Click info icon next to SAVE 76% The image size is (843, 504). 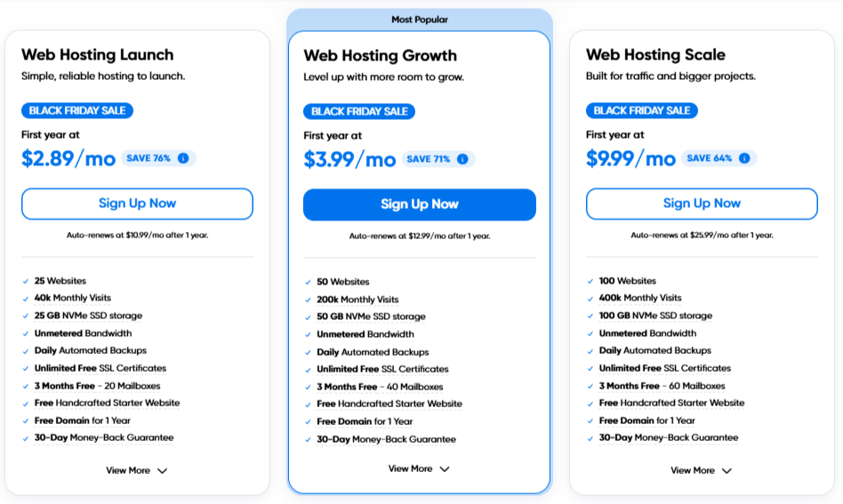click(183, 158)
